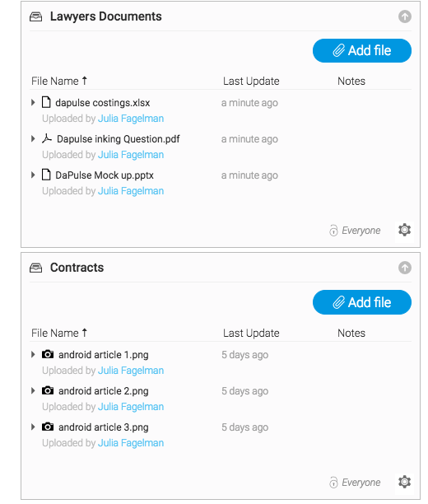This screenshot has height=504, width=428.
Task: Open settings gear in Contracts panel
Action: [405, 482]
